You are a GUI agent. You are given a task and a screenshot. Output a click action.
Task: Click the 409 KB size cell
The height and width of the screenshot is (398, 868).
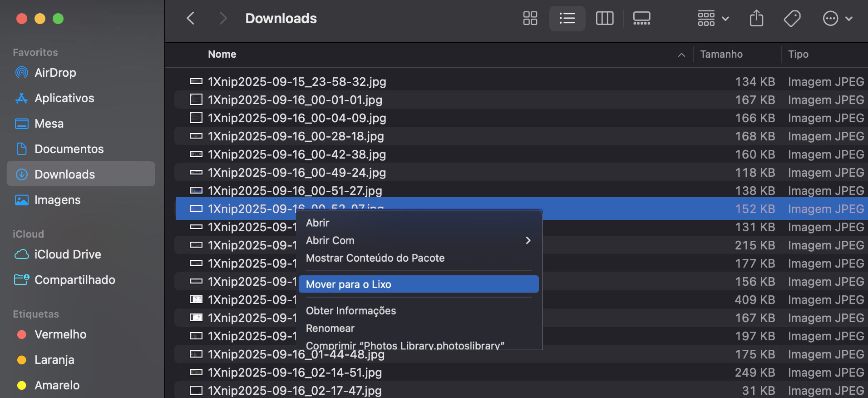755,300
